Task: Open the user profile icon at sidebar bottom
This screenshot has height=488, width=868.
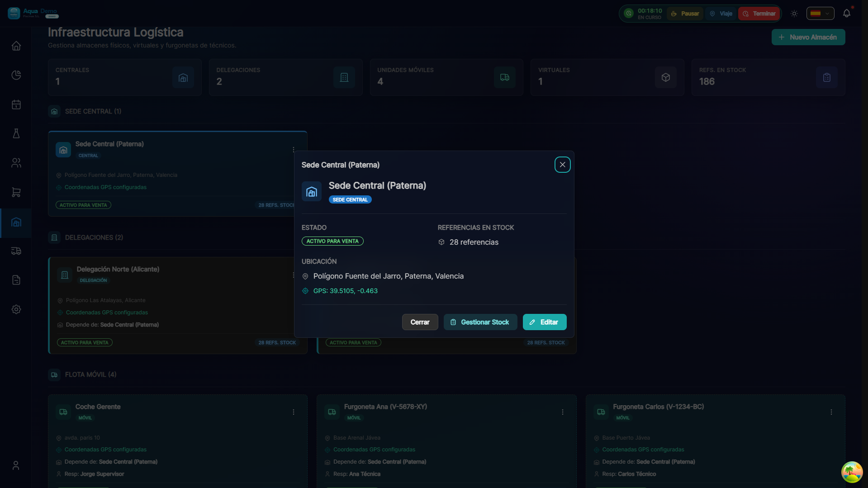Action: pyautogui.click(x=16, y=465)
